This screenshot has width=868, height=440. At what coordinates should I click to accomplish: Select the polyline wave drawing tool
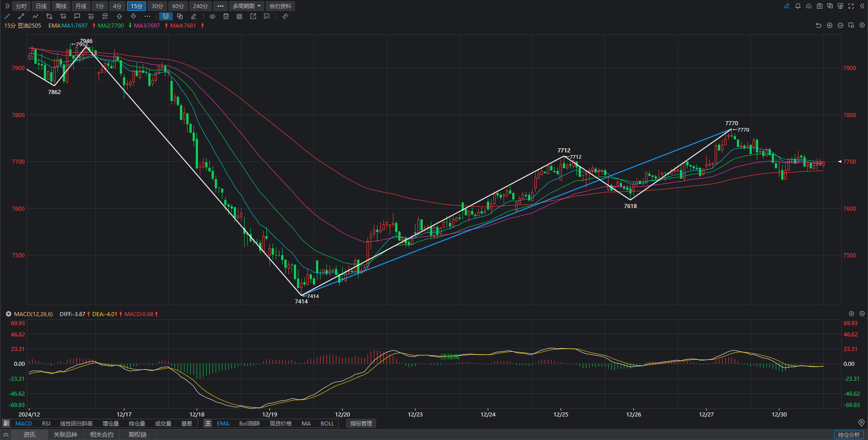[35, 16]
